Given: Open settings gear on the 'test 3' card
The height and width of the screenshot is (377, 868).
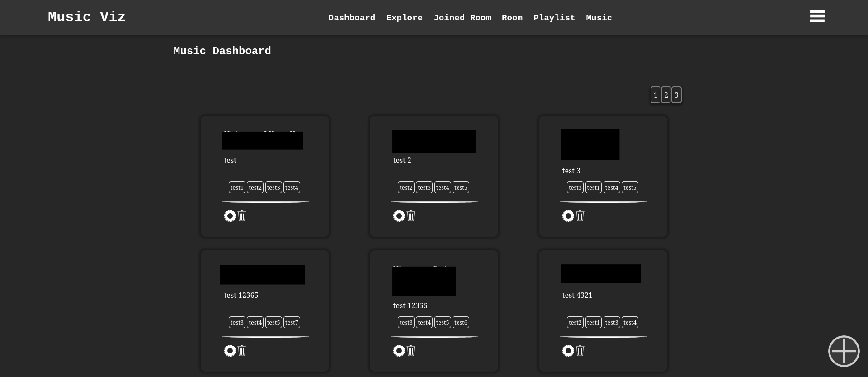Looking at the screenshot, I should point(568,216).
